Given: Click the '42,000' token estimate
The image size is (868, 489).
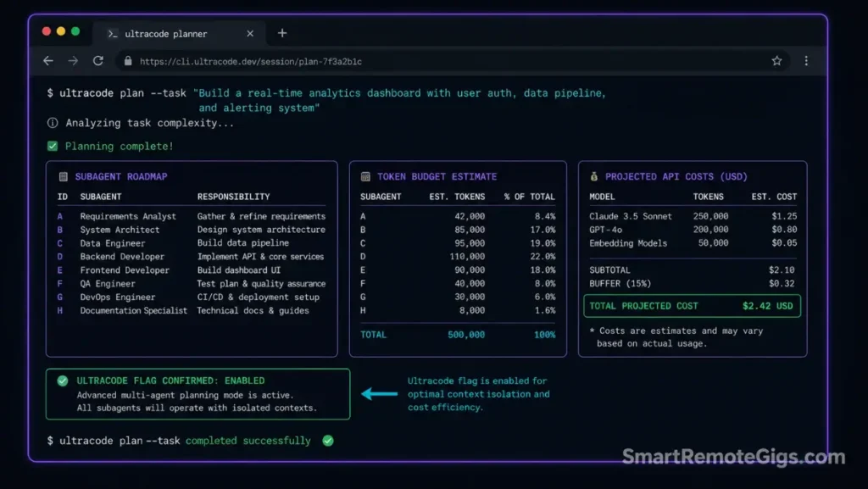Looking at the screenshot, I should [470, 216].
